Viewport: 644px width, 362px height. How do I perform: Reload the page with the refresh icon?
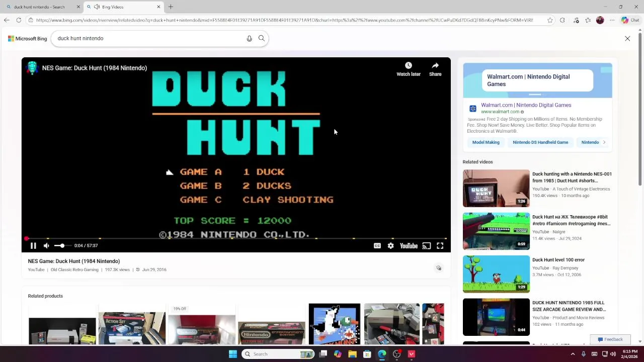[19, 20]
